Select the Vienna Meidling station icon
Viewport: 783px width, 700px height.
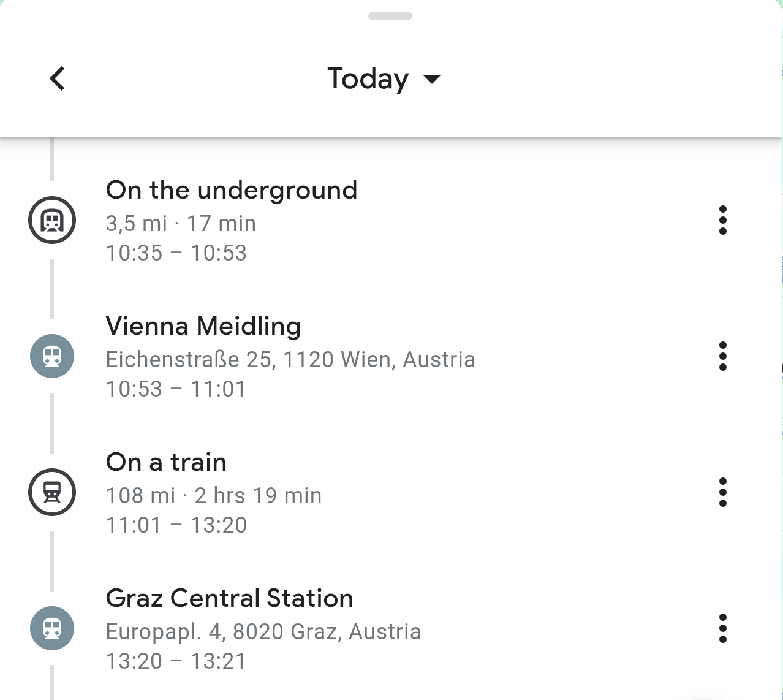click(x=52, y=356)
